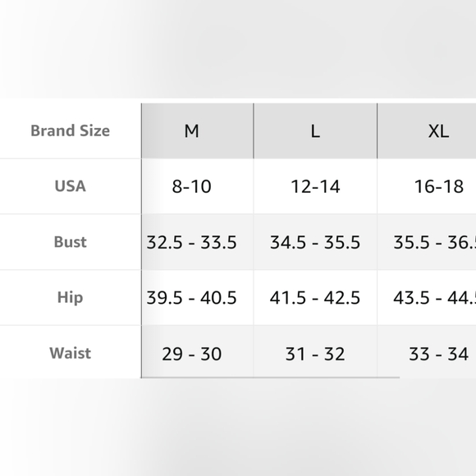
Task: Click the 33 - 34 waist measurement
Action: click(x=439, y=354)
